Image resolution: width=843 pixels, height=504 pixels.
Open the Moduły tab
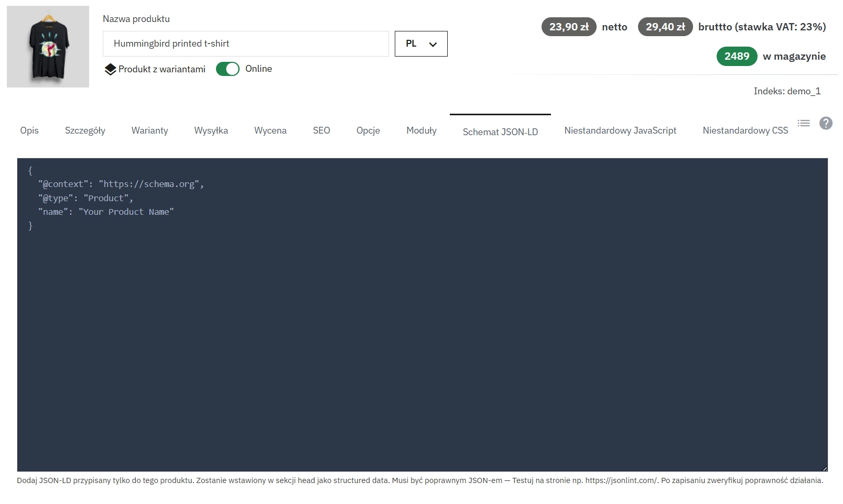421,130
